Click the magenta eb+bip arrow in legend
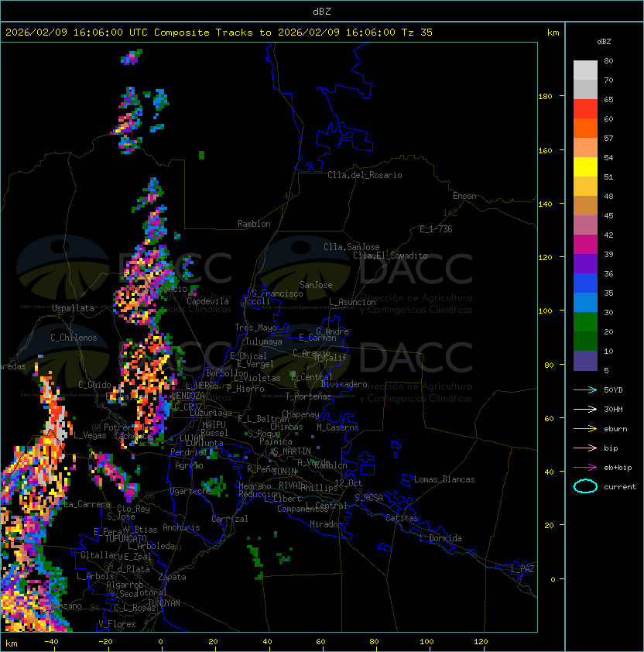This screenshot has height=652, width=644. coord(585,468)
